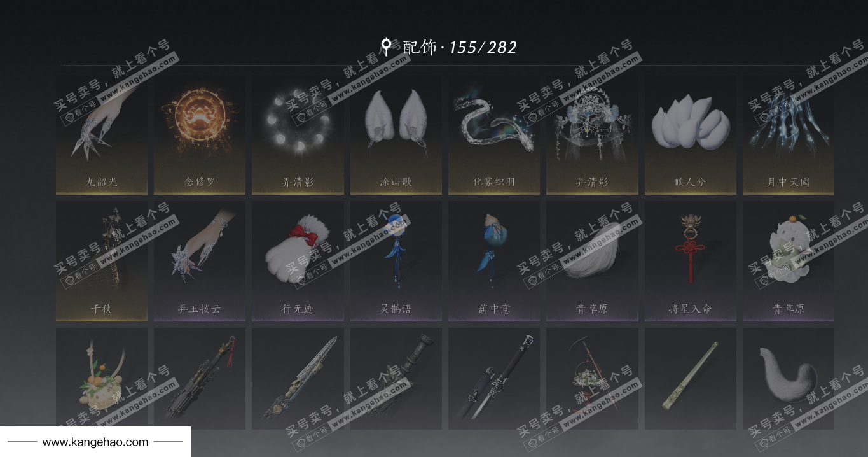This screenshot has width=868, height=457.
Task: Open the first 弄清影 moon ring item
Action: coord(298,136)
